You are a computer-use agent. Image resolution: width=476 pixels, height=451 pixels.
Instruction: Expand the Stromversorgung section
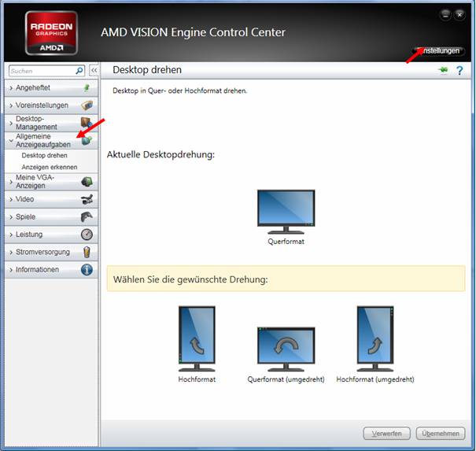click(x=51, y=252)
